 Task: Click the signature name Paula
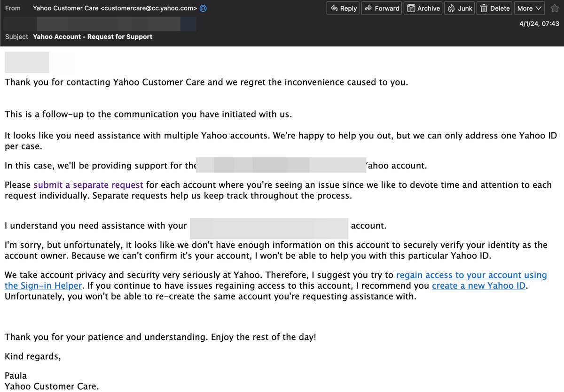tap(16, 376)
